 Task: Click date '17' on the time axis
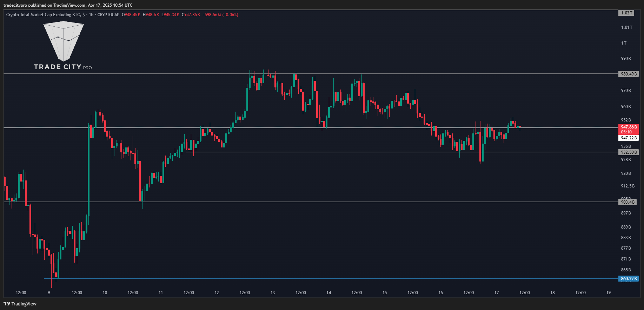[x=497, y=293]
